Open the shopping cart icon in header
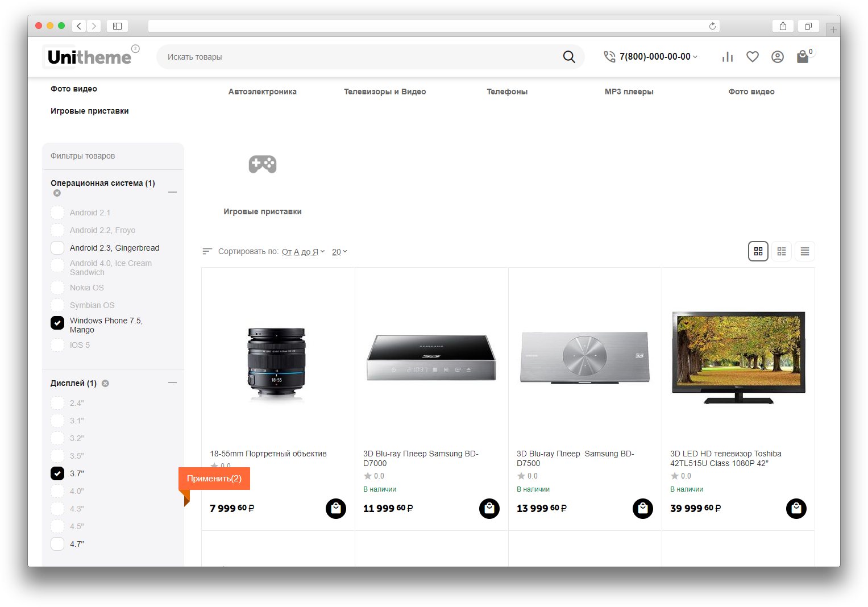The width and height of the screenshot is (868, 607). (x=803, y=57)
